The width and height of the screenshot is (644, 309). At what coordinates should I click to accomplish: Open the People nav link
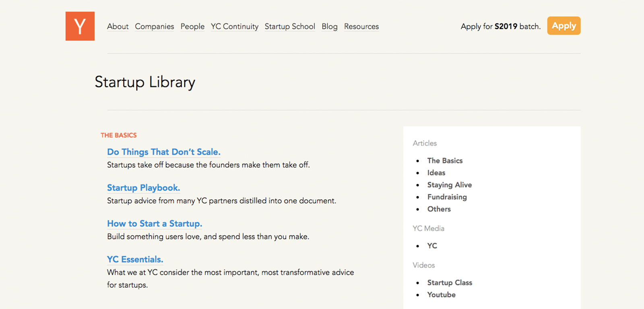pos(192,27)
